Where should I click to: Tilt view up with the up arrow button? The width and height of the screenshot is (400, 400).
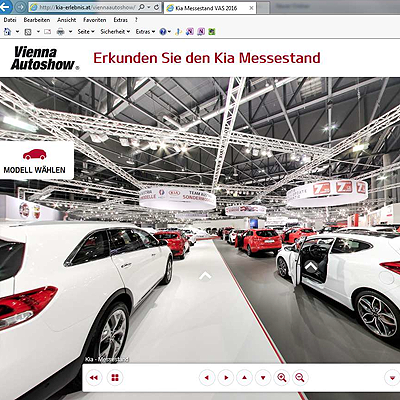[244, 378]
